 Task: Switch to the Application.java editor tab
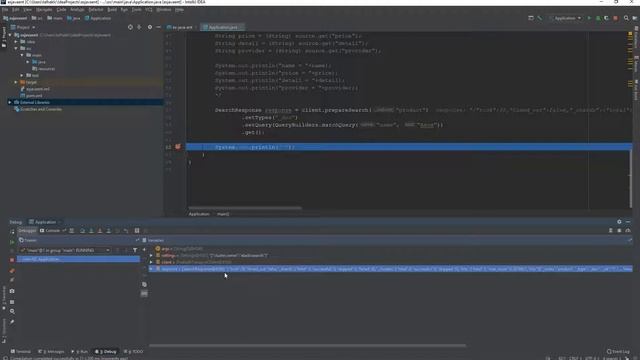[222, 27]
